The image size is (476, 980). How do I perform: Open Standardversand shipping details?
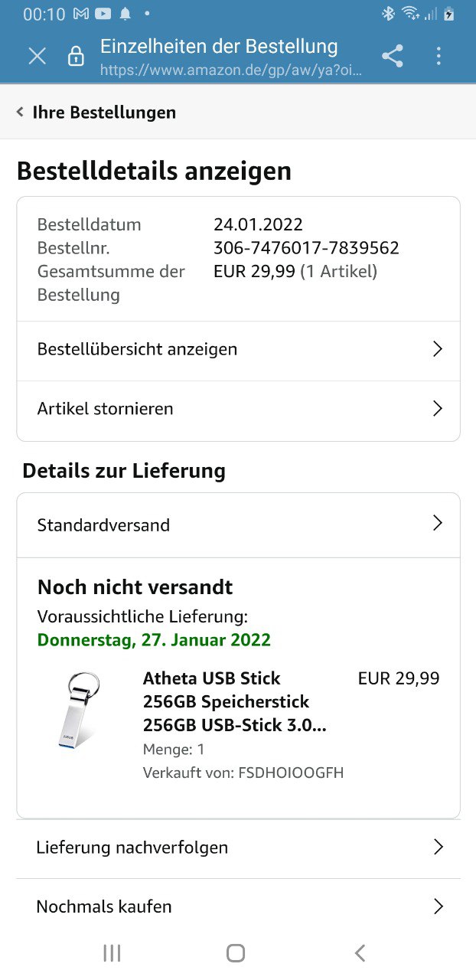click(104, 525)
